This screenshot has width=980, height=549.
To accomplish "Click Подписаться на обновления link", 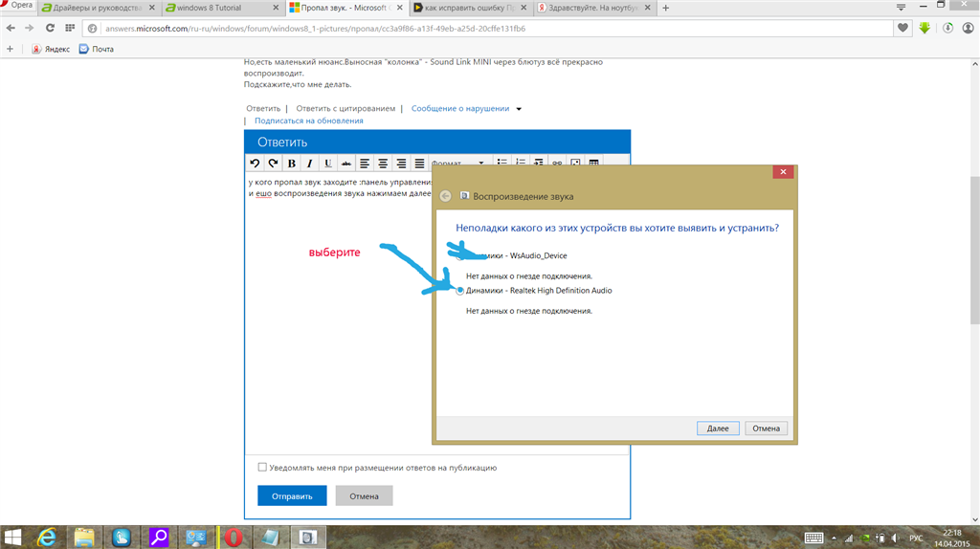I will [x=309, y=121].
